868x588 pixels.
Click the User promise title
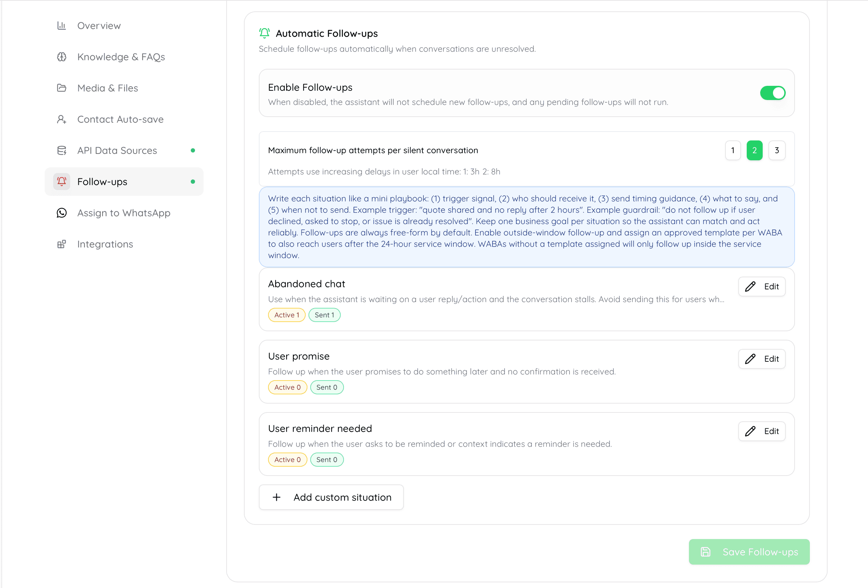pos(299,356)
